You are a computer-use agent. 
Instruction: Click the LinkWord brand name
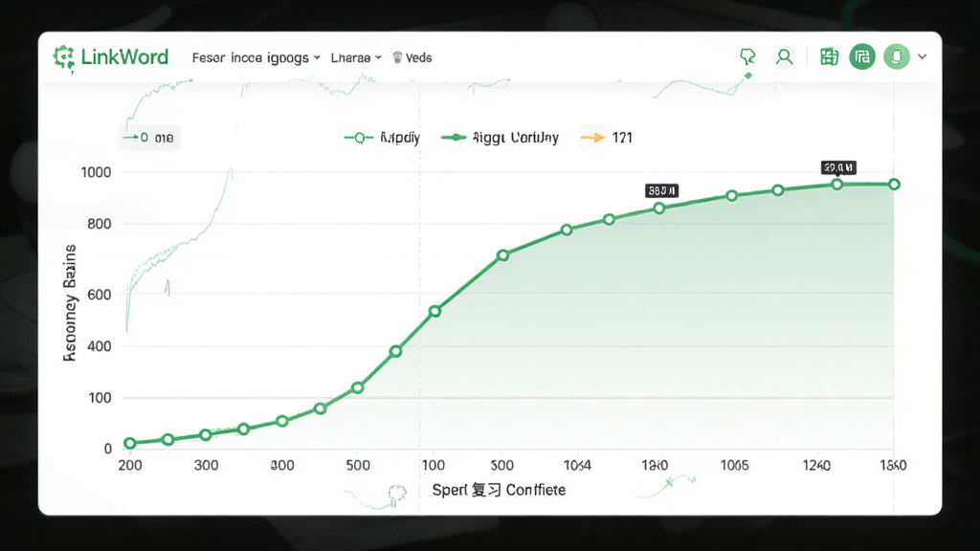click(x=124, y=57)
